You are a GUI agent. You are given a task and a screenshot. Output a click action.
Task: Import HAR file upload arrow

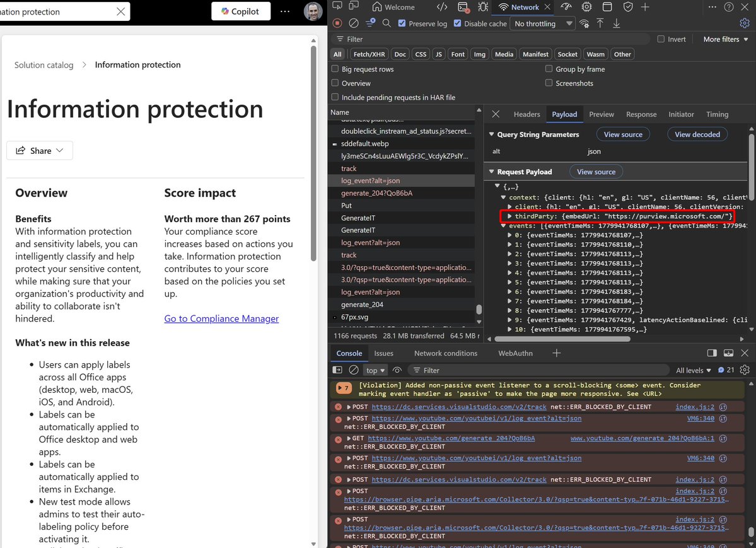[600, 23]
